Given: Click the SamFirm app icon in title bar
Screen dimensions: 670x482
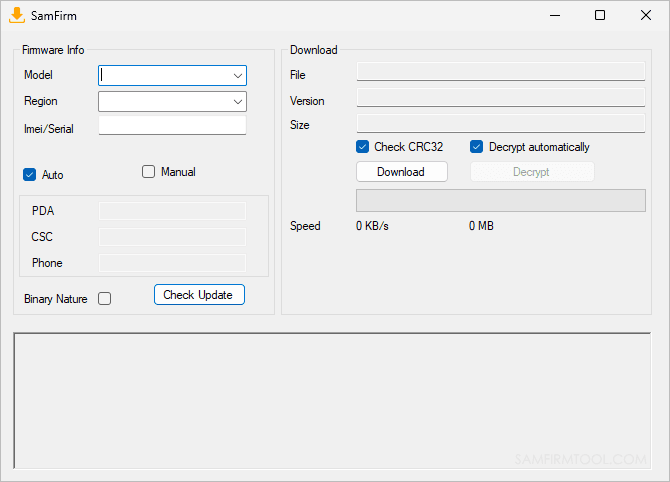Looking at the screenshot, I should coord(17,15).
